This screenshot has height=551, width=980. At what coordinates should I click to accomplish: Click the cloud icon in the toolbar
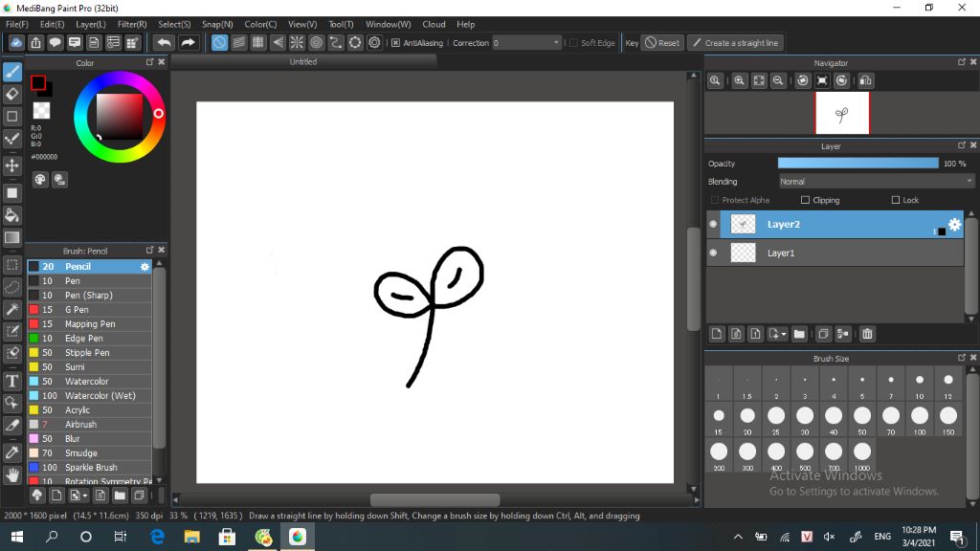pos(16,42)
